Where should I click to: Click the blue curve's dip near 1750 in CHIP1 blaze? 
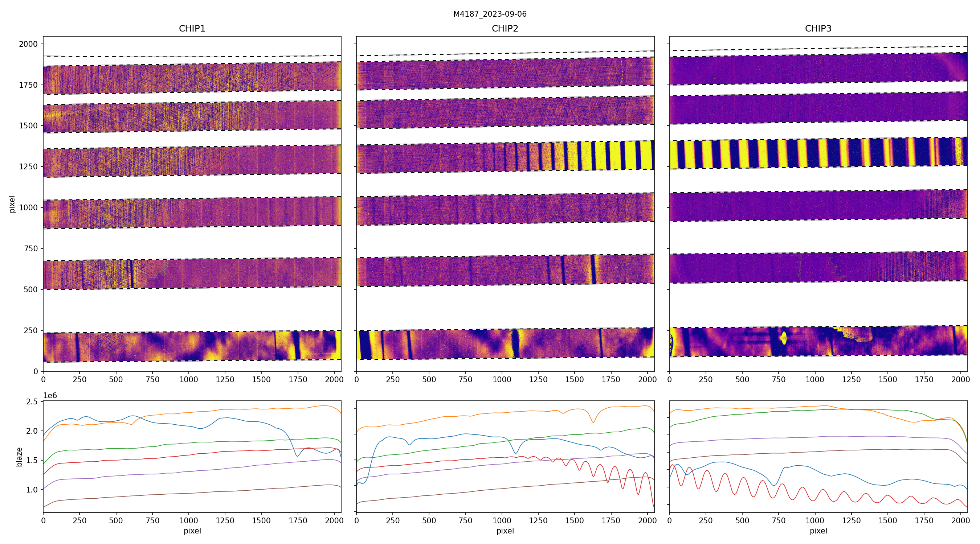297,456
